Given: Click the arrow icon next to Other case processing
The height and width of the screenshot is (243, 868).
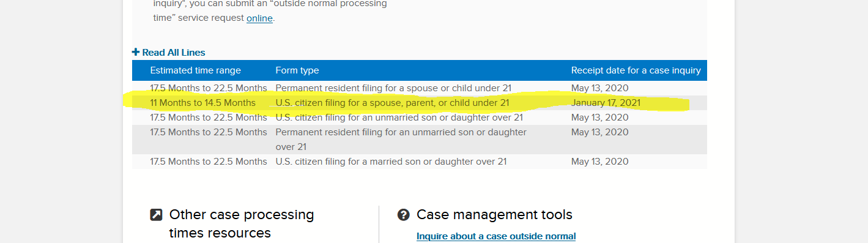Looking at the screenshot, I should coord(156,215).
